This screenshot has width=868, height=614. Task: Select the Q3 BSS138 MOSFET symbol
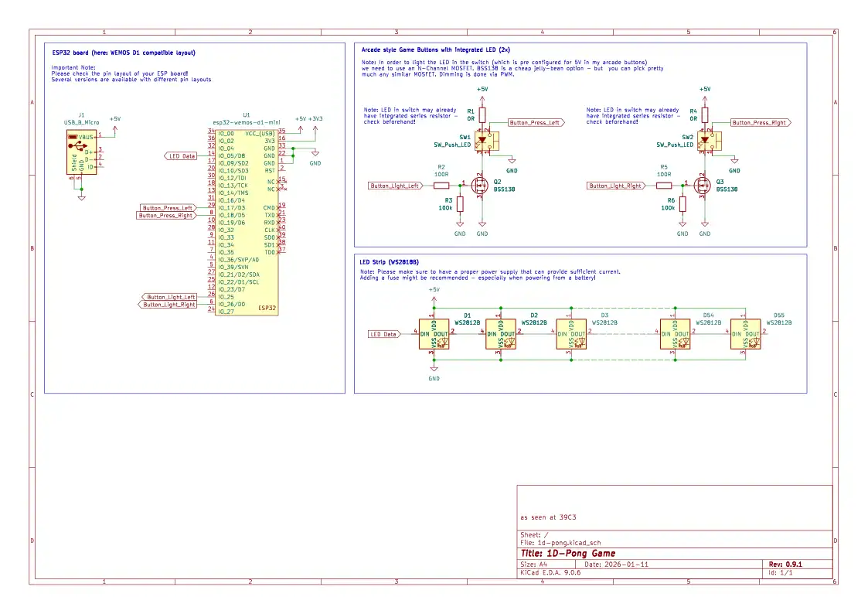(702, 186)
